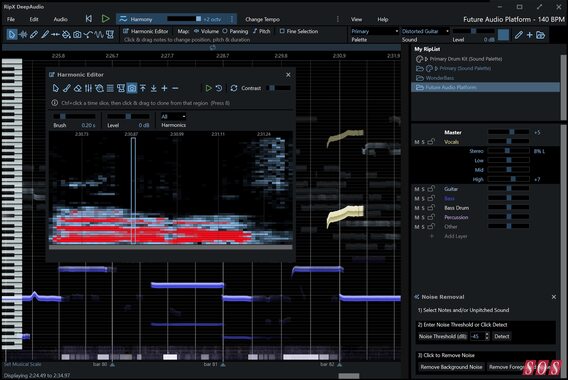Viewport: 568px width, 380px height.
Task: Open the All Harmonics dropdown
Action: pyautogui.click(x=173, y=116)
